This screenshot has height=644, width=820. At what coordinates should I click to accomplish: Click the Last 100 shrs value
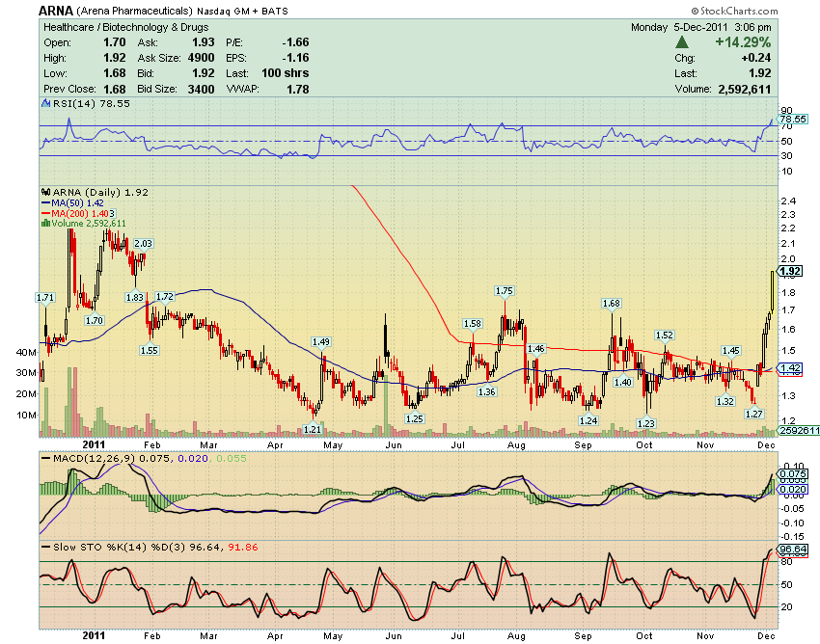point(286,73)
